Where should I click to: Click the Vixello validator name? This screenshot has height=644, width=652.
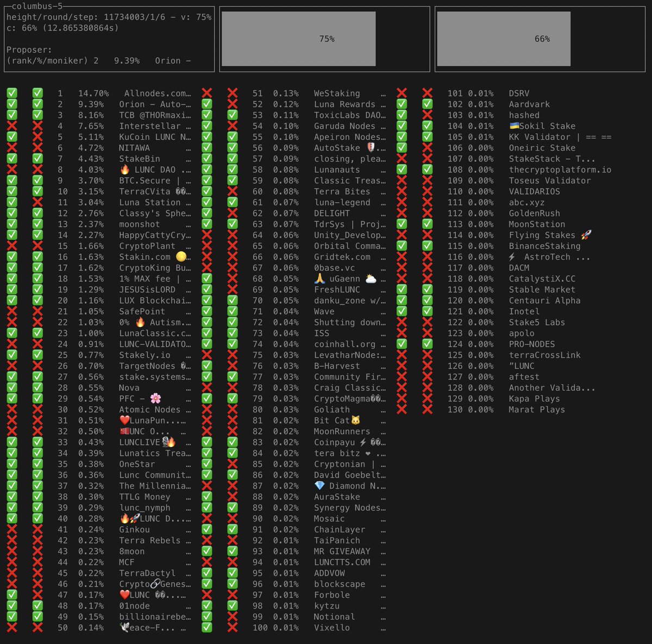click(332, 627)
